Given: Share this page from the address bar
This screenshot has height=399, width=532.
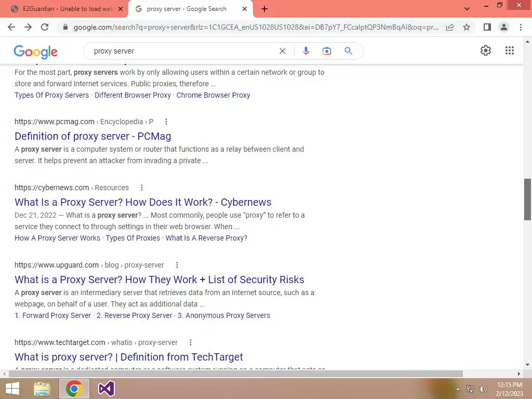Looking at the screenshot, I should tap(450, 27).
